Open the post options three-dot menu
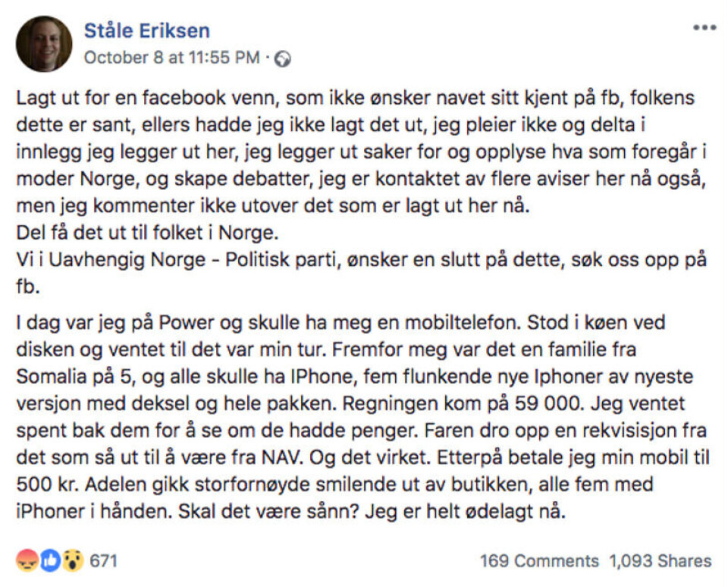This screenshot has width=728, height=587. click(704, 29)
